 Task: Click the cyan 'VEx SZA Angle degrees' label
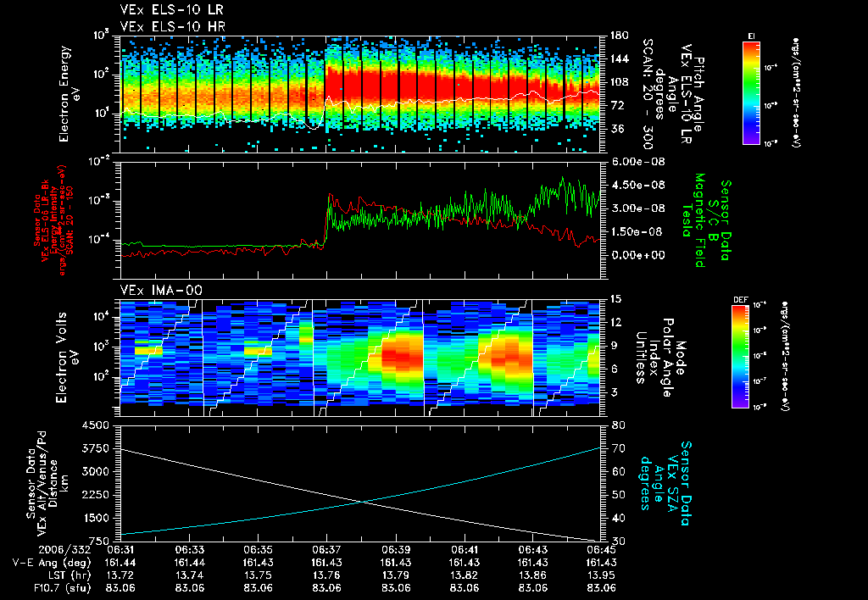click(666, 483)
